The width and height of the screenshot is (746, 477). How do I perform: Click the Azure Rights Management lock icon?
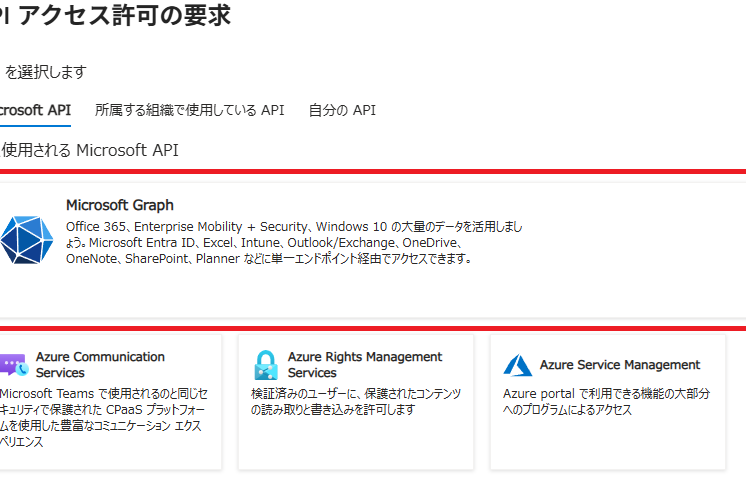[265, 364]
